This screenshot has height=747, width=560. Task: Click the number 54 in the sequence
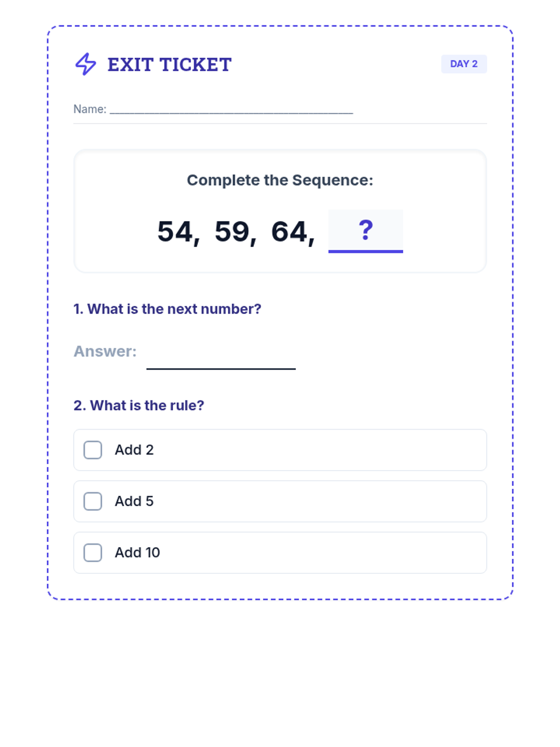click(175, 232)
